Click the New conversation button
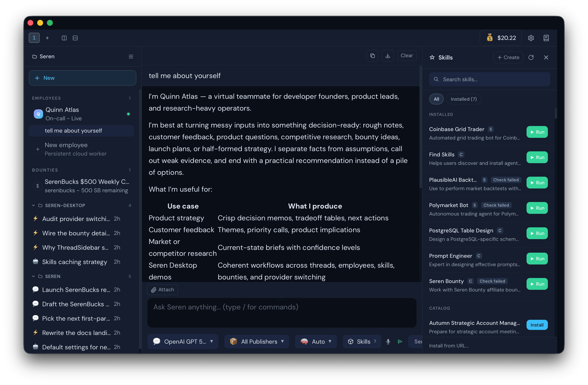This screenshot has width=588, height=385. pyautogui.click(x=83, y=78)
